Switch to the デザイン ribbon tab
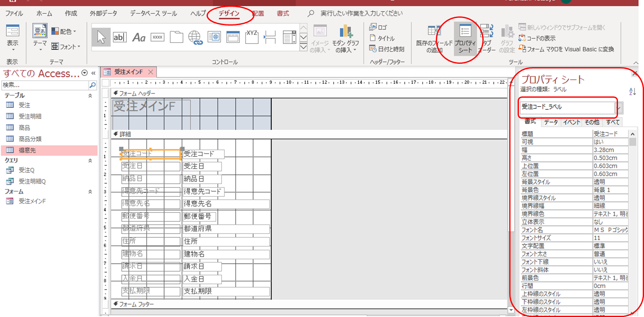The width and height of the screenshot is (644, 317). [229, 13]
